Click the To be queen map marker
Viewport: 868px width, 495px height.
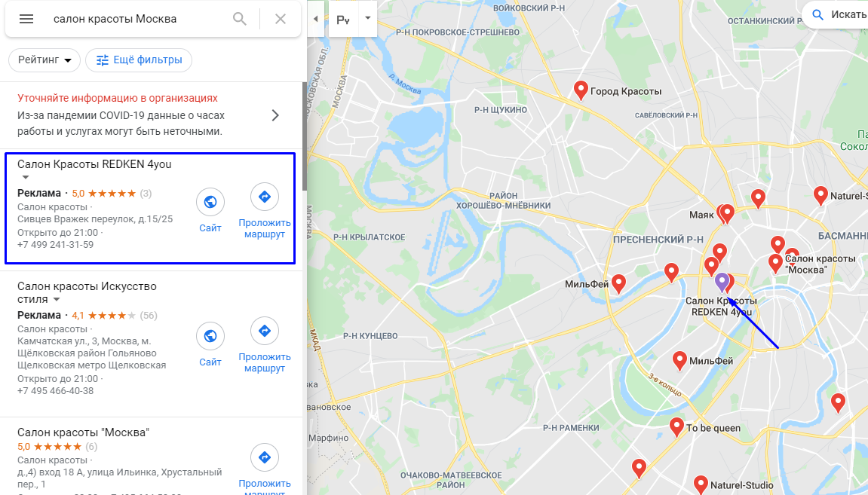click(x=676, y=427)
